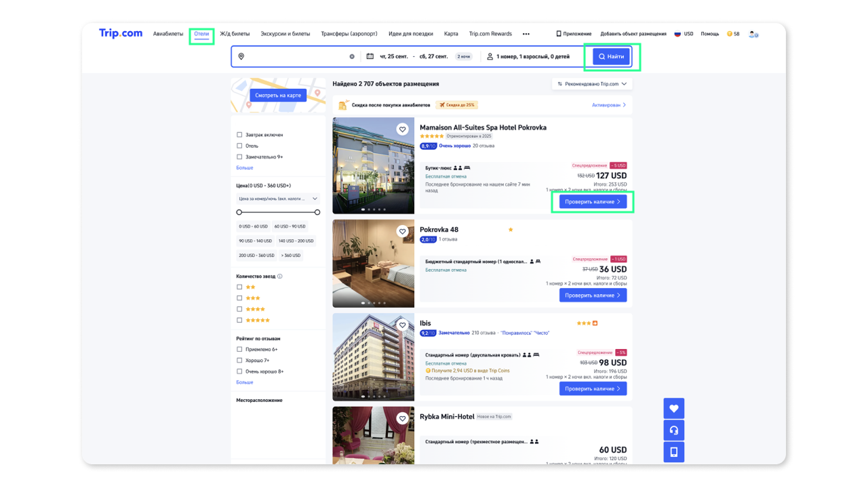Click the maximum price slider handle
This screenshot has width=868, height=488.
pyautogui.click(x=317, y=212)
